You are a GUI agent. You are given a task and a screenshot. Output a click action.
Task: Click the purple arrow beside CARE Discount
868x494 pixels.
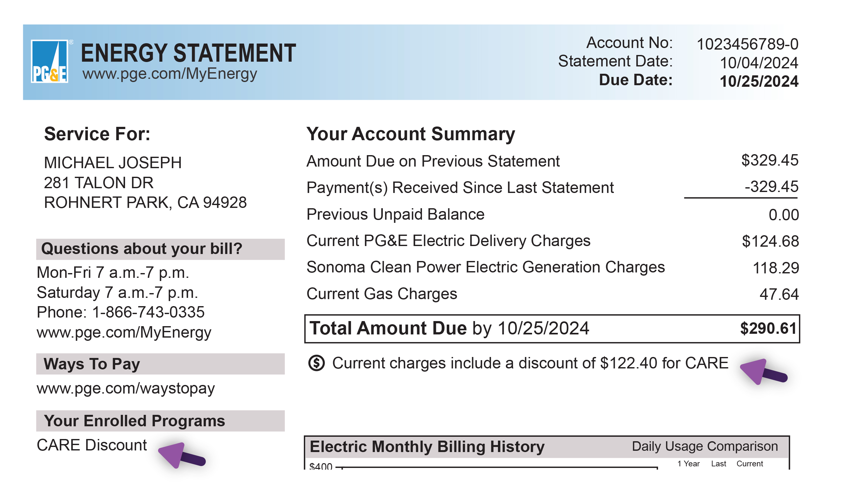tap(181, 456)
